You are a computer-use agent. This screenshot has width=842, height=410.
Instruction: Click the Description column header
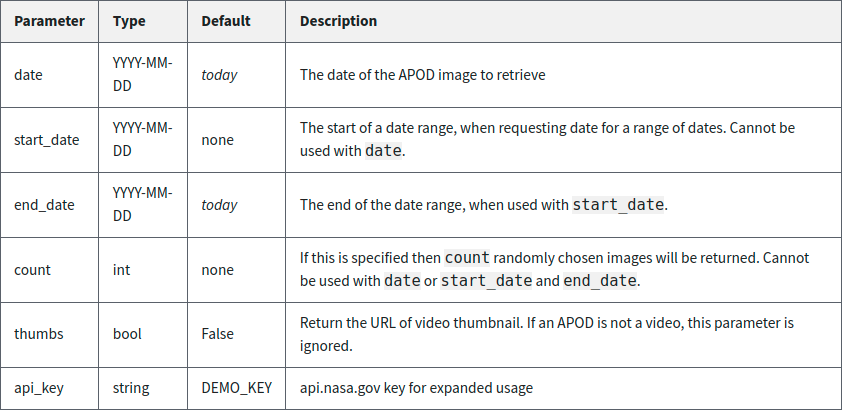(x=338, y=20)
